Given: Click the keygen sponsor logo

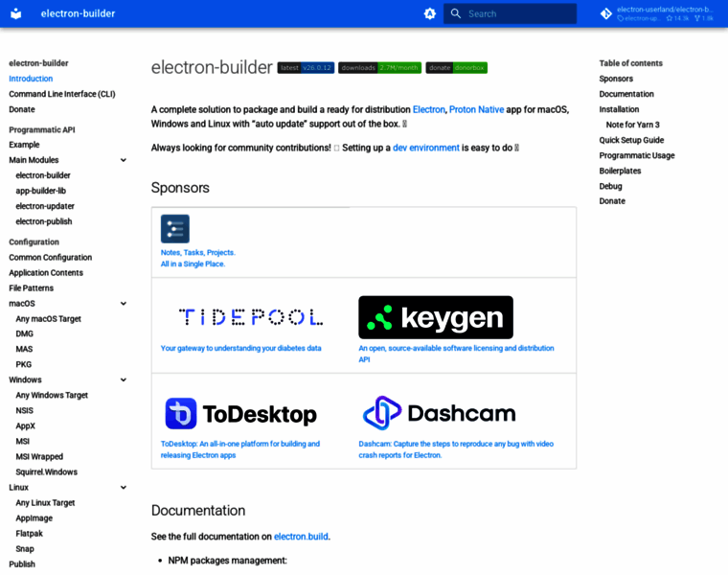Looking at the screenshot, I should point(436,317).
